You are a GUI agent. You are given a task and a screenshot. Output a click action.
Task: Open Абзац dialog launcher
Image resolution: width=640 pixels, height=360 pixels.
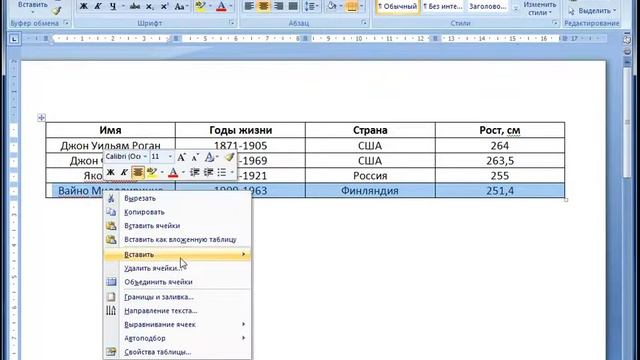[364, 23]
